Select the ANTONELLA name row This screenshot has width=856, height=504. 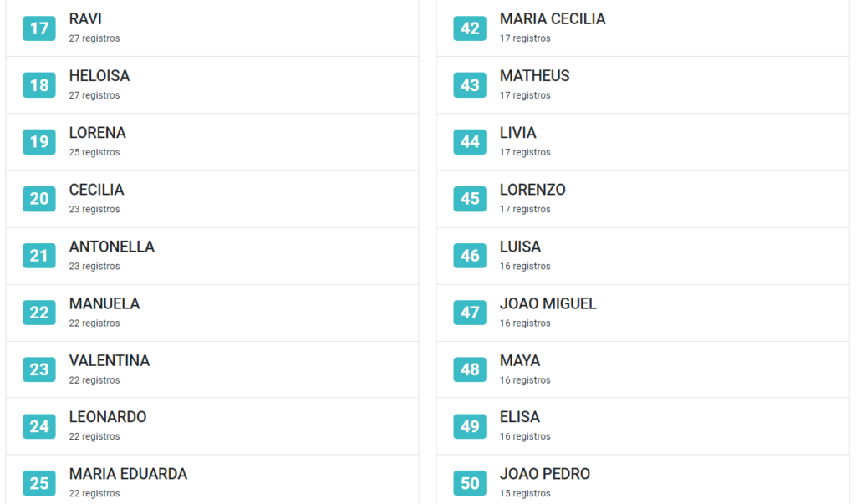point(212,256)
